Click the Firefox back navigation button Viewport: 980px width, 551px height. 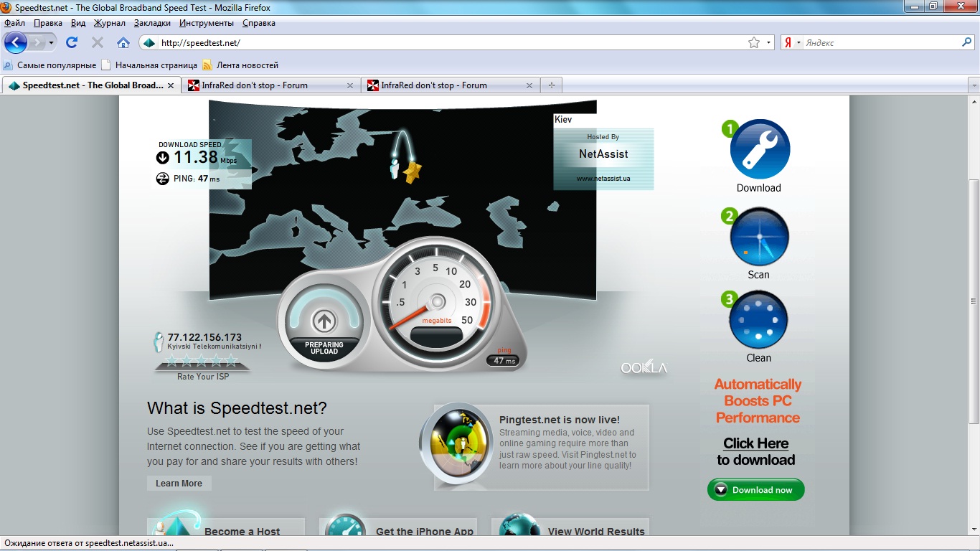point(15,42)
